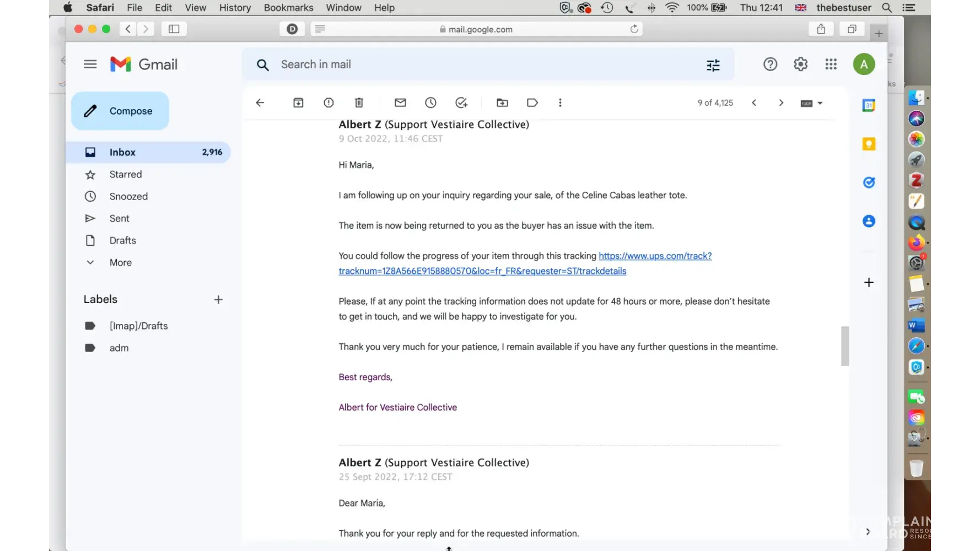This screenshot has height=551, width=980.
Task: Open the UPS tracking link
Action: (655, 256)
